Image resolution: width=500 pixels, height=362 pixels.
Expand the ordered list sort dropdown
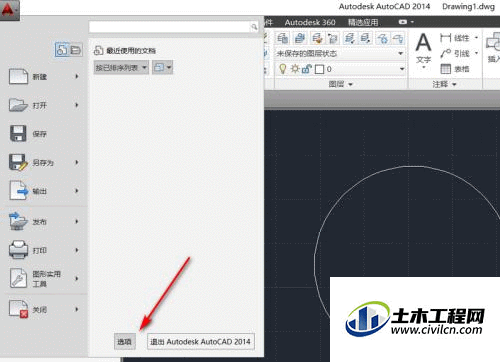point(121,68)
